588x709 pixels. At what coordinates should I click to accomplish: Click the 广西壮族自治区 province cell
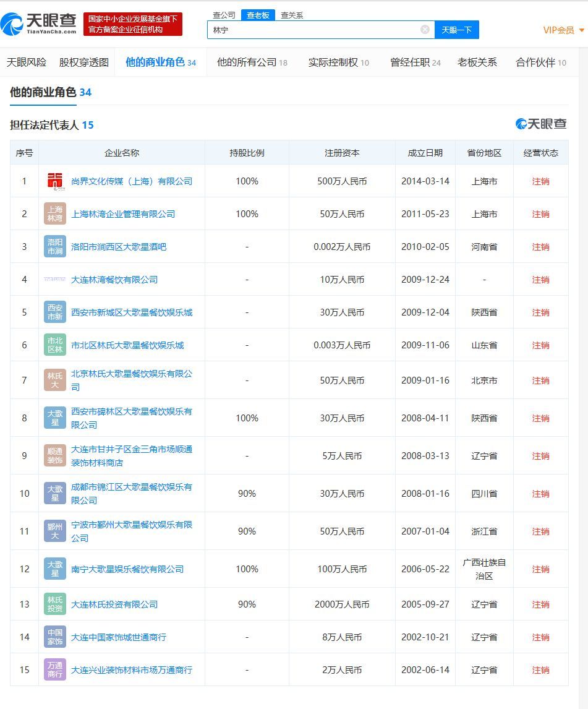click(485, 569)
